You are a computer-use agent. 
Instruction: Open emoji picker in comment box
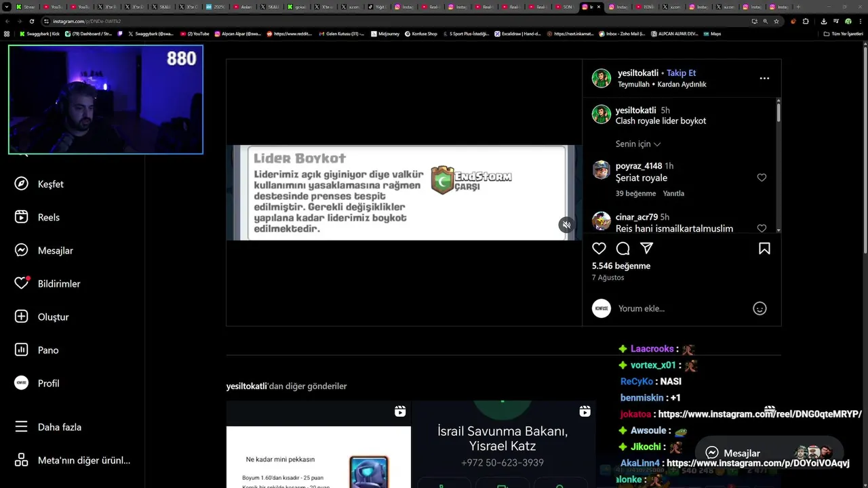(x=759, y=308)
